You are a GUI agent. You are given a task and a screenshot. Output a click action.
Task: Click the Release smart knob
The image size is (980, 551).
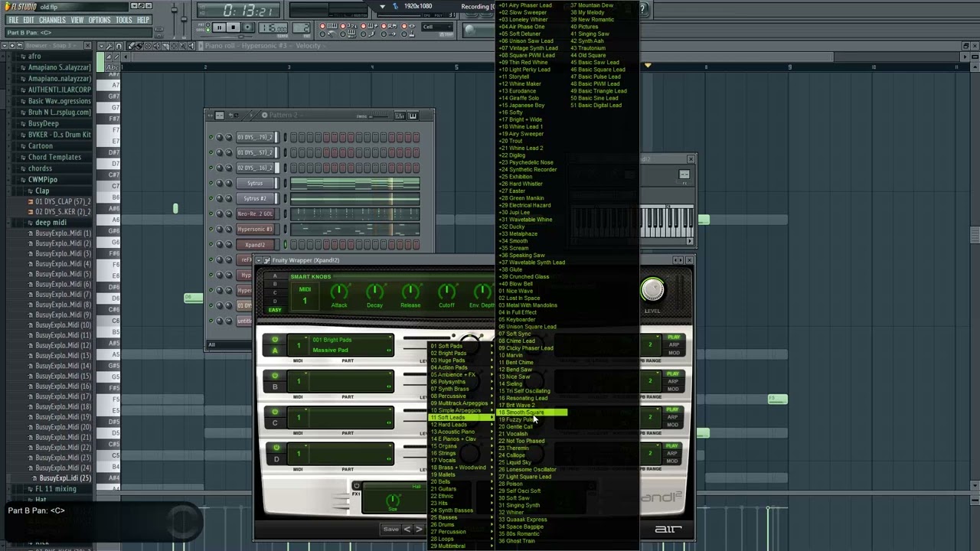pyautogui.click(x=410, y=292)
